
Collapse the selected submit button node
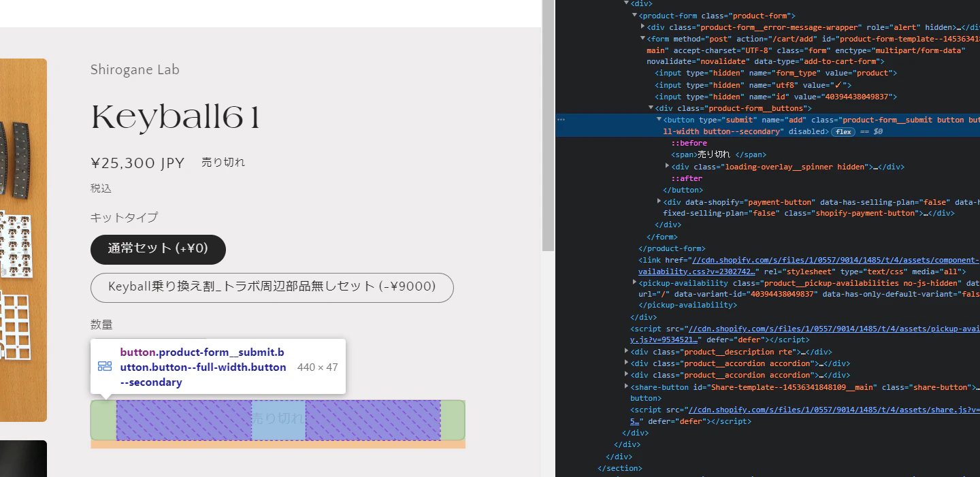pos(659,120)
